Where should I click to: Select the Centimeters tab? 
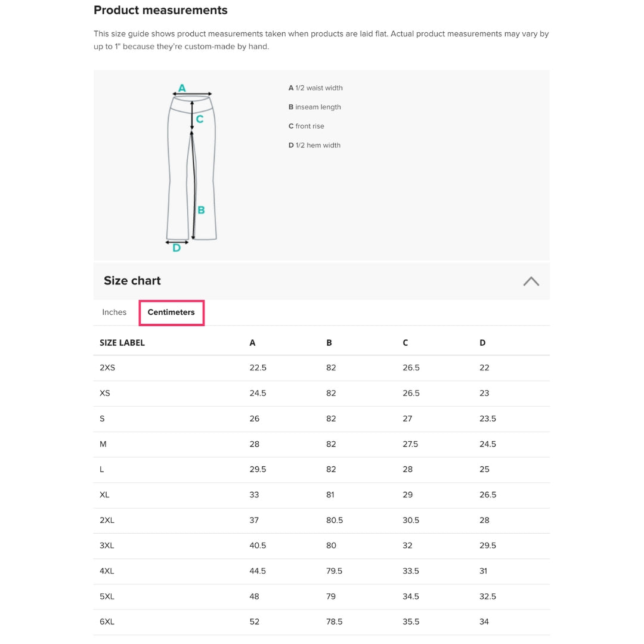tap(171, 312)
